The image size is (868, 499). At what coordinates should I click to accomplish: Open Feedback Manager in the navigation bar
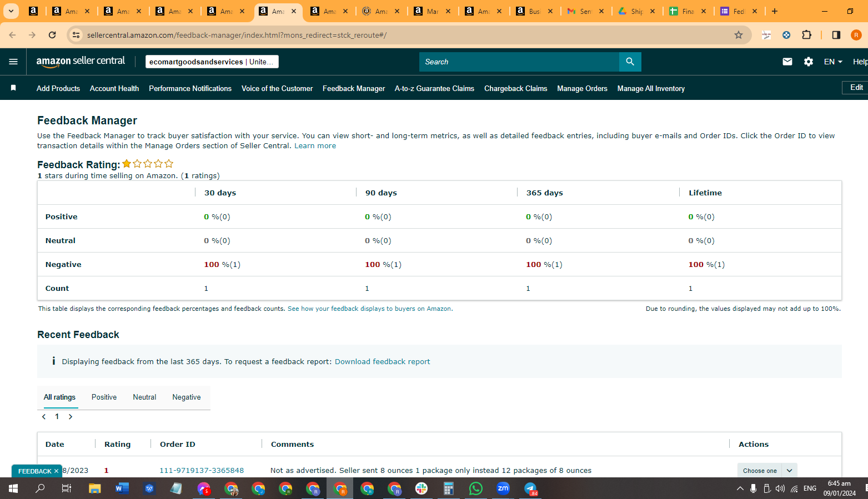pyautogui.click(x=354, y=88)
